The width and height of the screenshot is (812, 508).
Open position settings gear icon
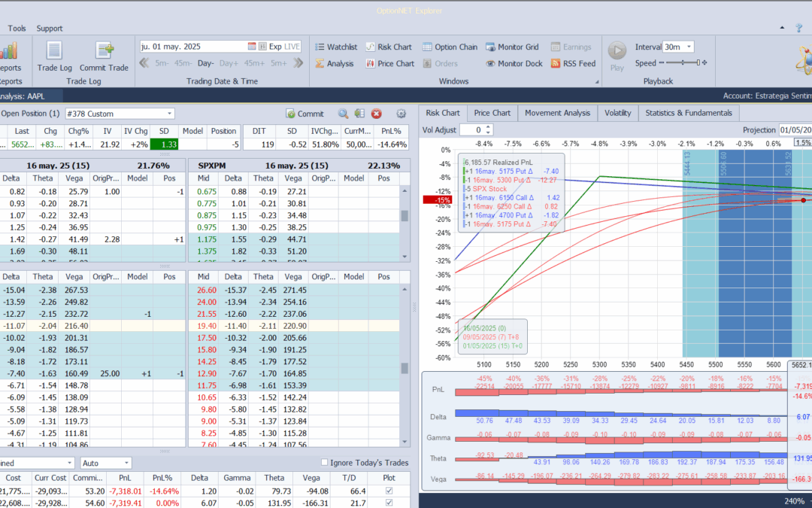point(401,114)
